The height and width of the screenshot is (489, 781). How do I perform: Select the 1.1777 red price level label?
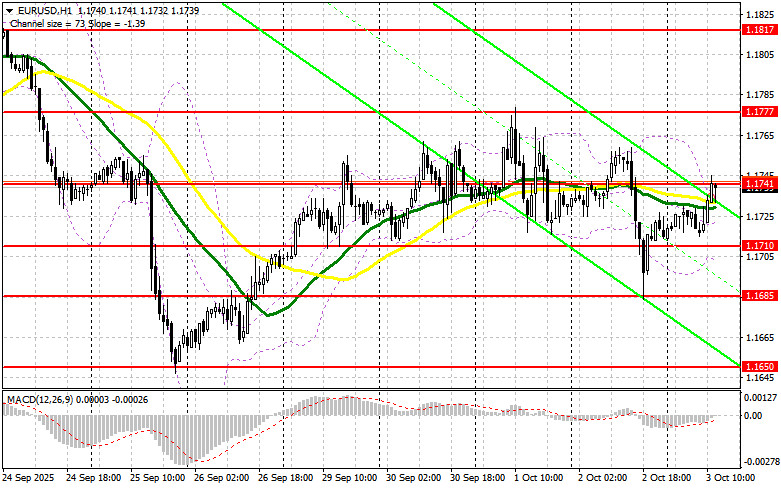756,112
